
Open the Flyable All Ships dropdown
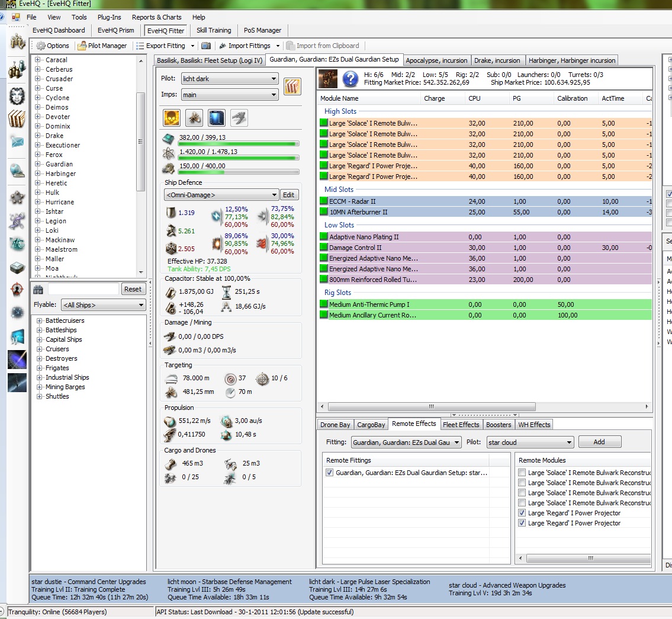[103, 305]
